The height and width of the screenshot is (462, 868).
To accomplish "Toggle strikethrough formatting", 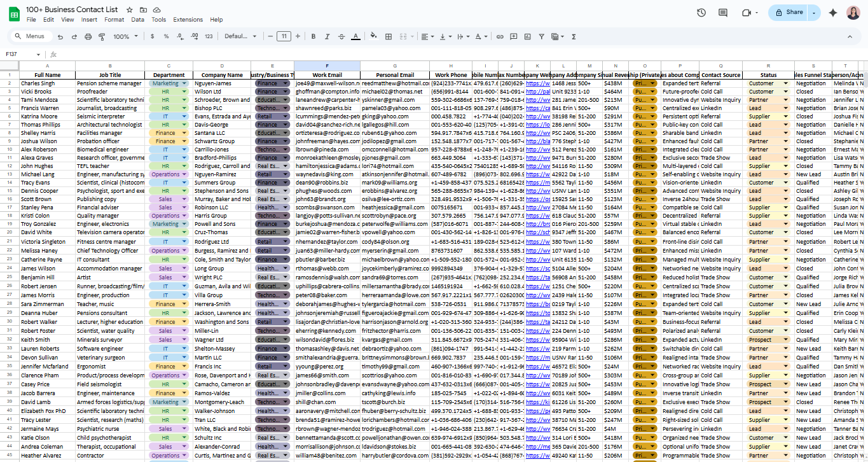I will [343, 37].
